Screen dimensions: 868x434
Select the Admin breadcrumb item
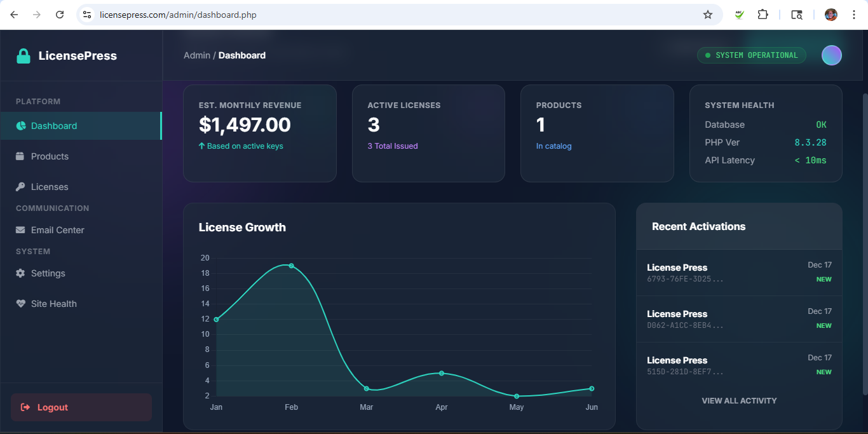pyautogui.click(x=197, y=55)
